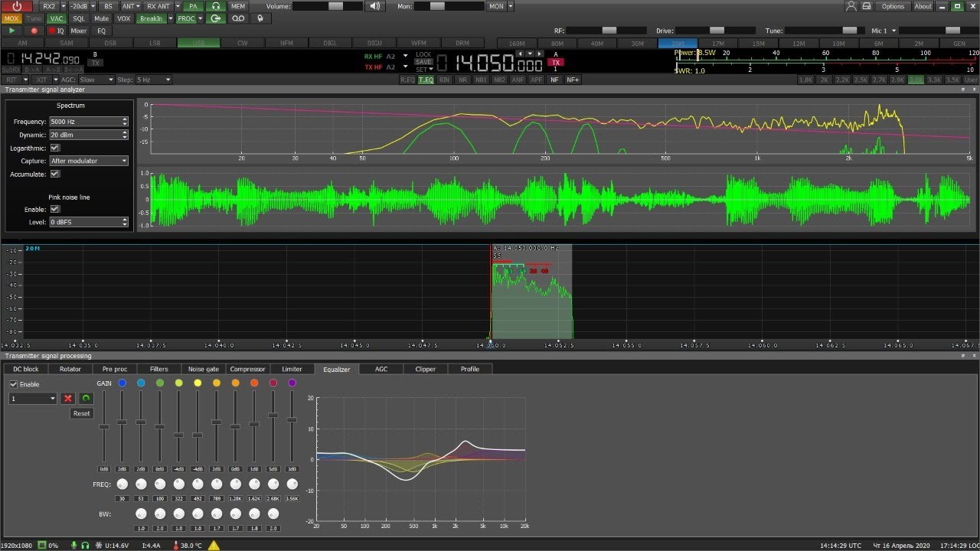The image size is (980, 551).
Task: Click the microphone icon in the status bar
Action: [x=74, y=545]
